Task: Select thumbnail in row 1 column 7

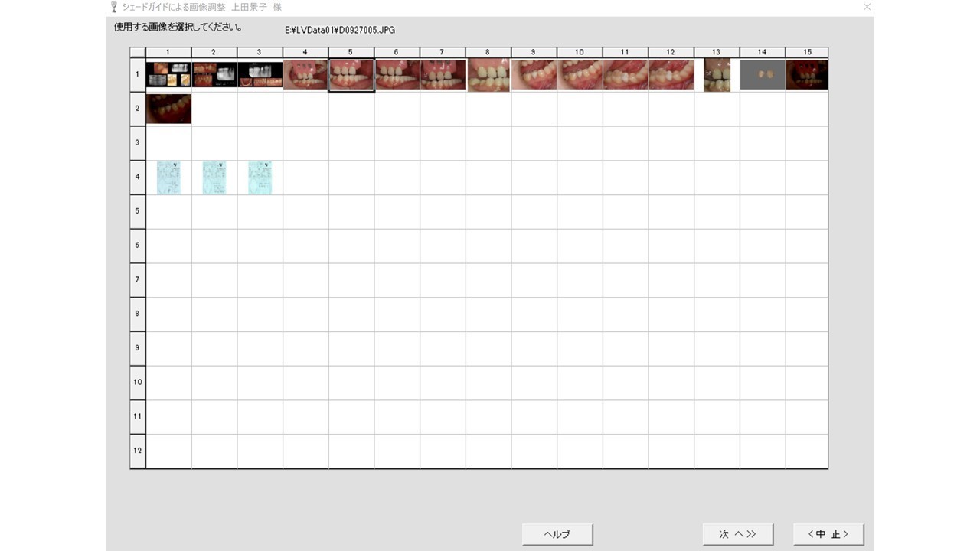Action: [443, 75]
